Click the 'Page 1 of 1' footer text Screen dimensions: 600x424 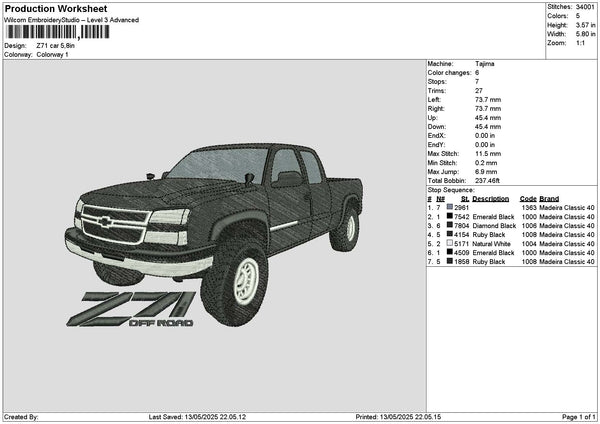pyautogui.click(x=579, y=417)
